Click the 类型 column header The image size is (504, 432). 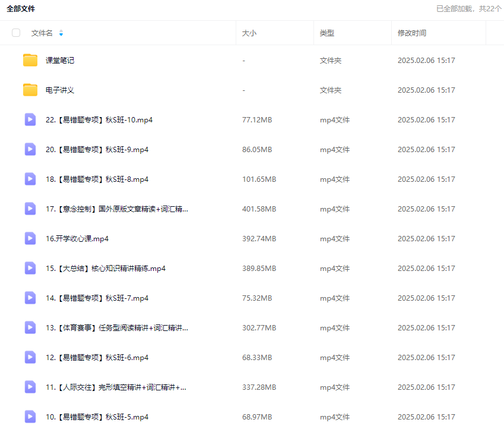tap(327, 33)
